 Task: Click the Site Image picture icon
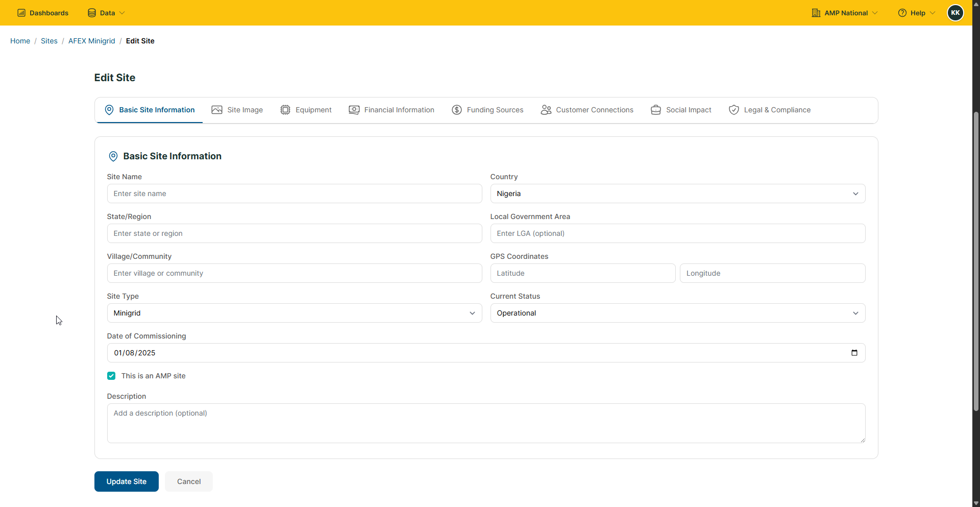pyautogui.click(x=217, y=110)
